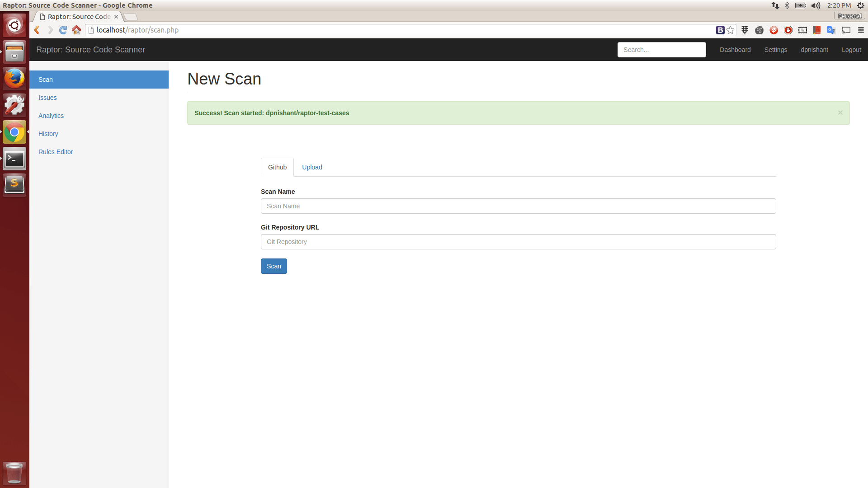Switch to the Upload tab
Screen dimensions: 868x488
tap(312, 167)
